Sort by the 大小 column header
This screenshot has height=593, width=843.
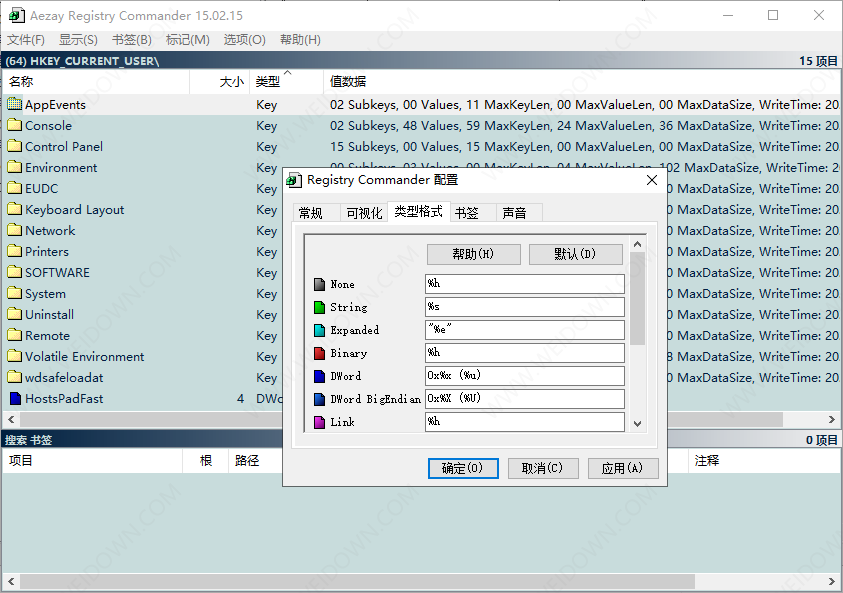pyautogui.click(x=220, y=82)
